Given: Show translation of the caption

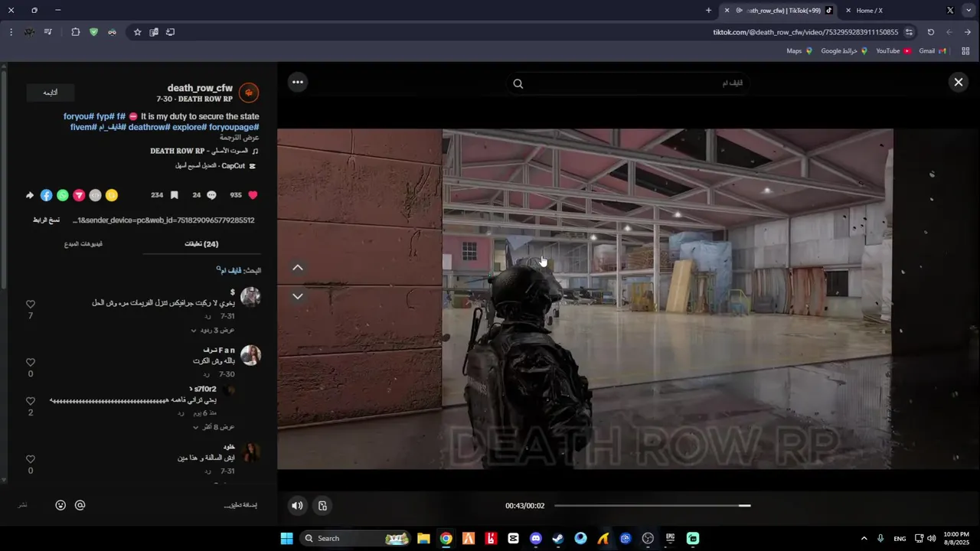Looking at the screenshot, I should (x=240, y=137).
